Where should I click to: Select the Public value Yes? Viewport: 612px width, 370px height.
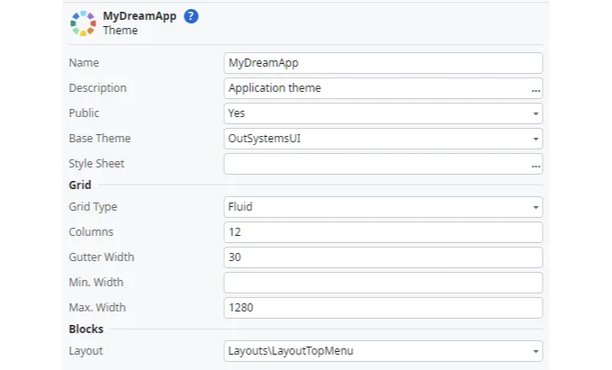(237, 113)
